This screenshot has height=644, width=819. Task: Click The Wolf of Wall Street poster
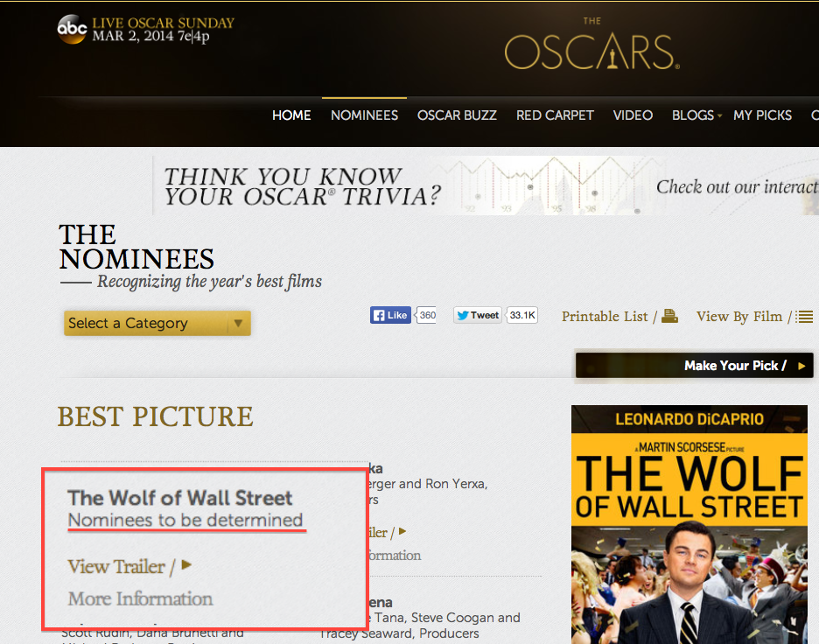click(x=689, y=524)
